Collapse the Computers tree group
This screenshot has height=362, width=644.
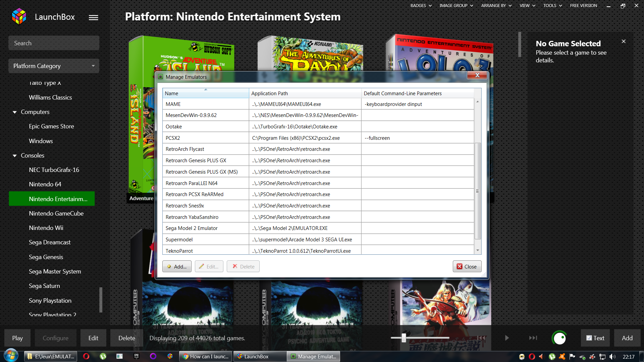coord(15,112)
